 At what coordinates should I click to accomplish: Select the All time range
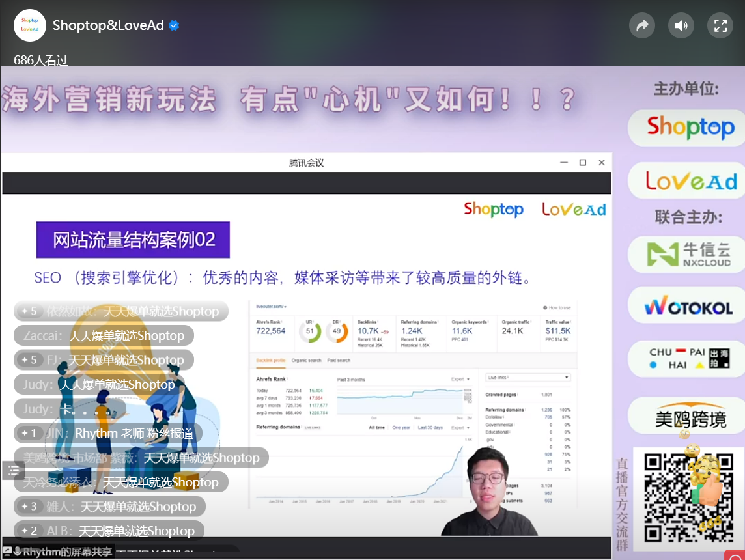377,427
